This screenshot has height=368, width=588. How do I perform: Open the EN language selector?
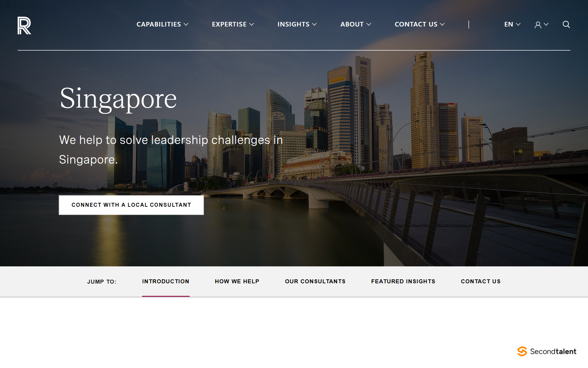[512, 24]
